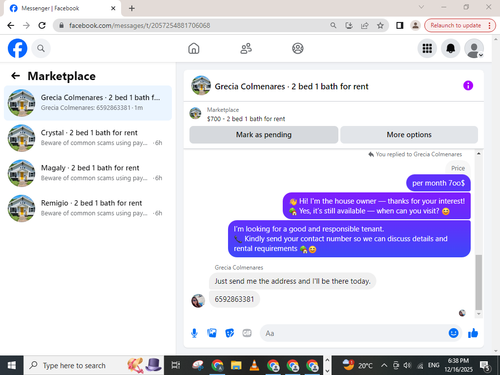Click the chat scrollbar up arrow
This screenshot has width=500, height=375.
[479, 154]
